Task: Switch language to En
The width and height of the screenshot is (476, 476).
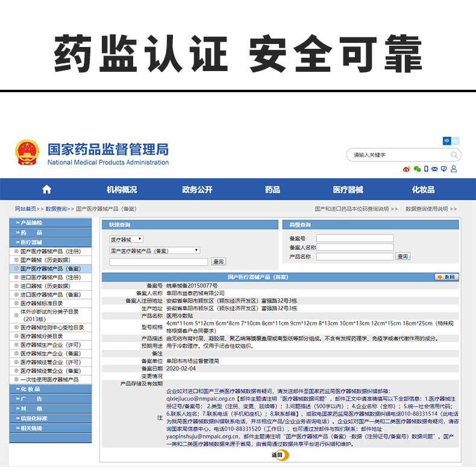Action: pyautogui.click(x=455, y=141)
